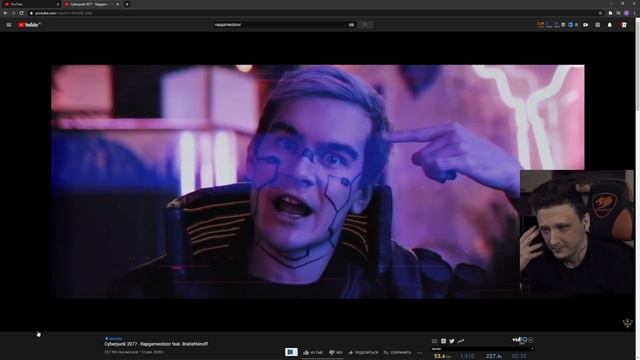
Task: Close the Cyberpunk 2077 browser tab
Action: tap(118, 4)
